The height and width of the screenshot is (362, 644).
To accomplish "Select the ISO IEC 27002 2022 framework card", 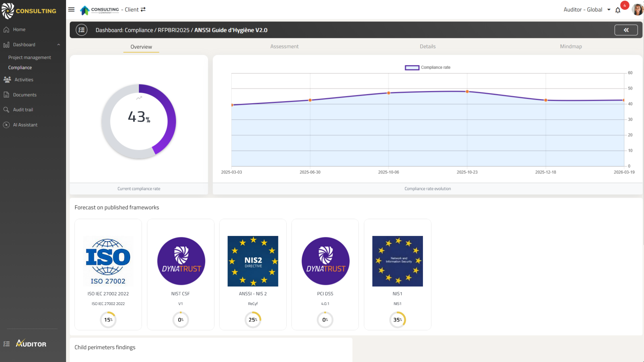I will pyautogui.click(x=108, y=274).
